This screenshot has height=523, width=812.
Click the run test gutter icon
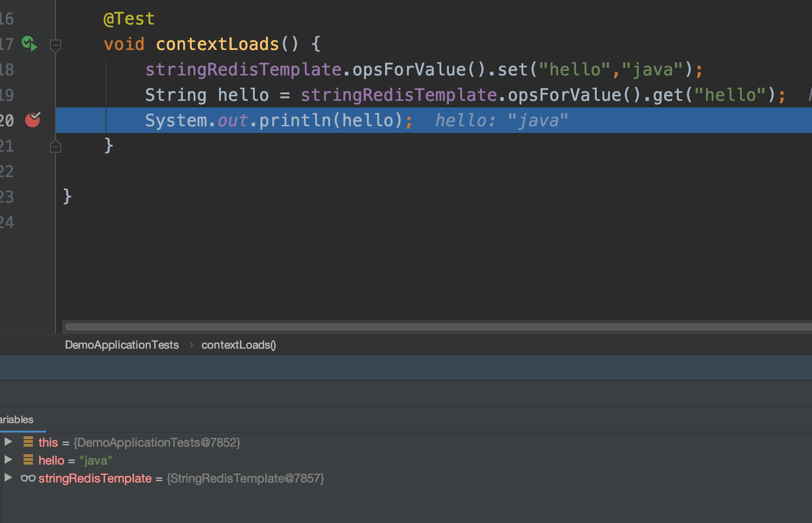[29, 44]
